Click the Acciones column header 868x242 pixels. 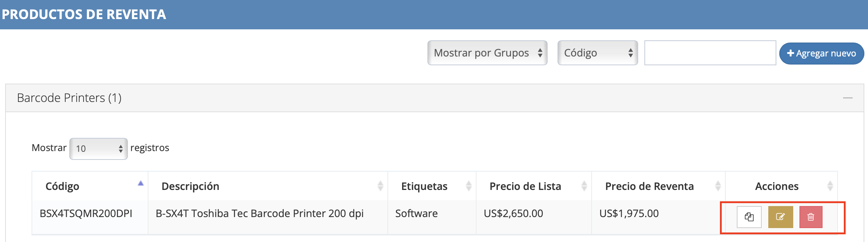pyautogui.click(x=777, y=186)
